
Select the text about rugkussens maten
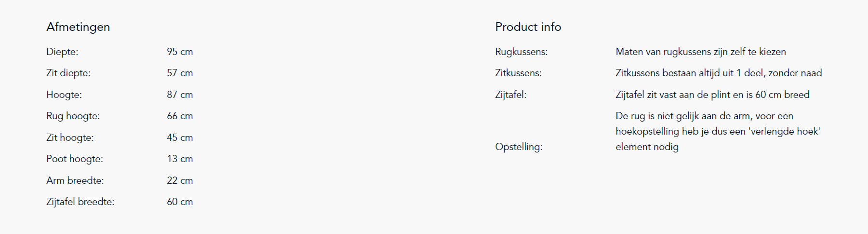[701, 52]
